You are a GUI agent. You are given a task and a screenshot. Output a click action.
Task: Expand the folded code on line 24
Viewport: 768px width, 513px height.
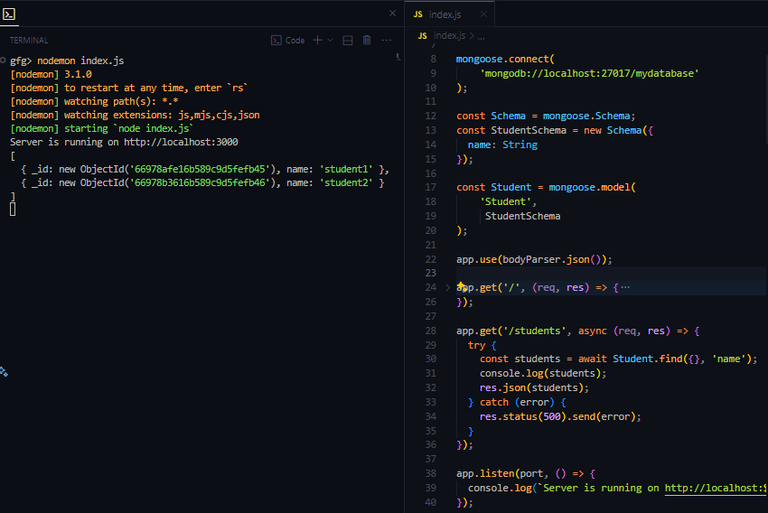447,288
